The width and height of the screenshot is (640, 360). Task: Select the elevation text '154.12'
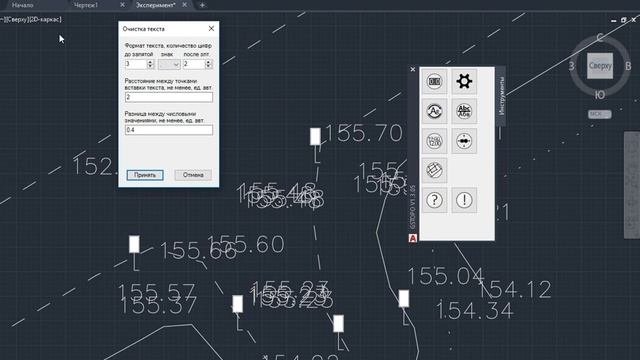(515, 289)
